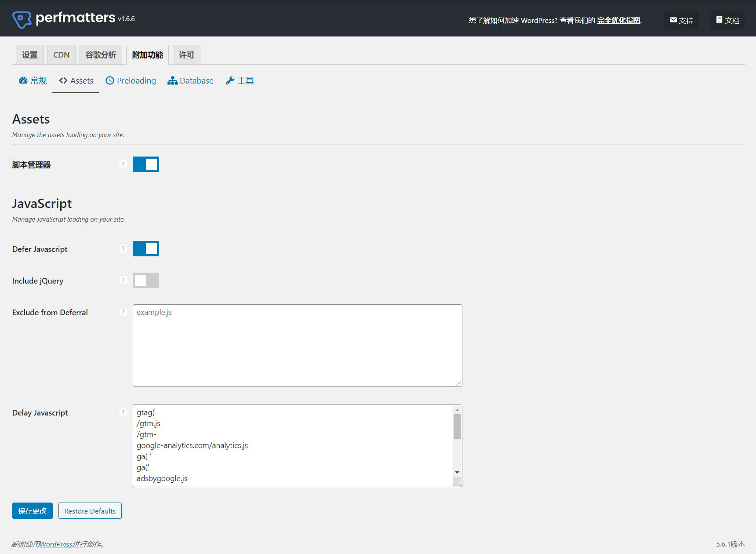
Task: Click the 保存更改 button
Action: coord(33,511)
